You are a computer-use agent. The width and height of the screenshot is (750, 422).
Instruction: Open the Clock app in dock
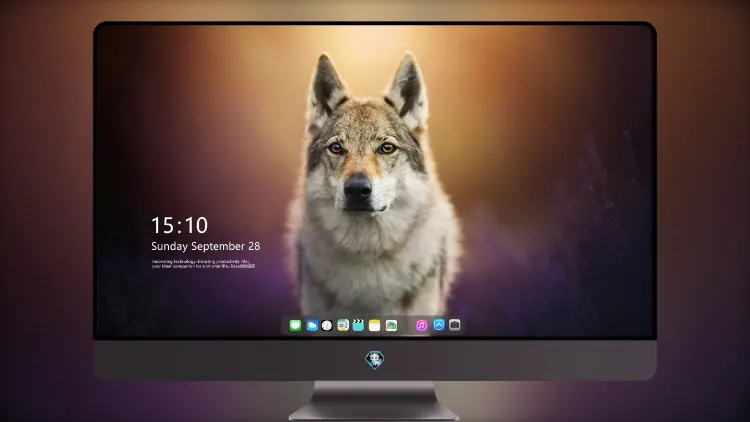pos(327,325)
